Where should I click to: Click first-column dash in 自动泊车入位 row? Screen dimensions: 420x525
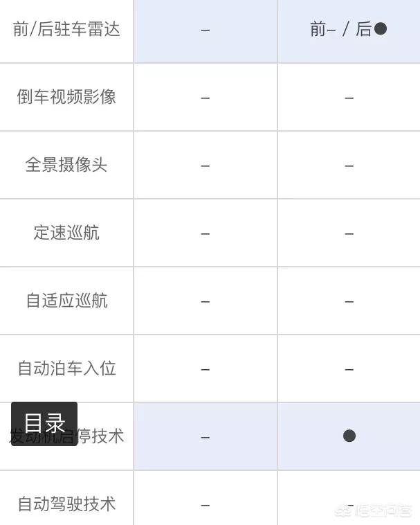pyautogui.click(x=206, y=369)
